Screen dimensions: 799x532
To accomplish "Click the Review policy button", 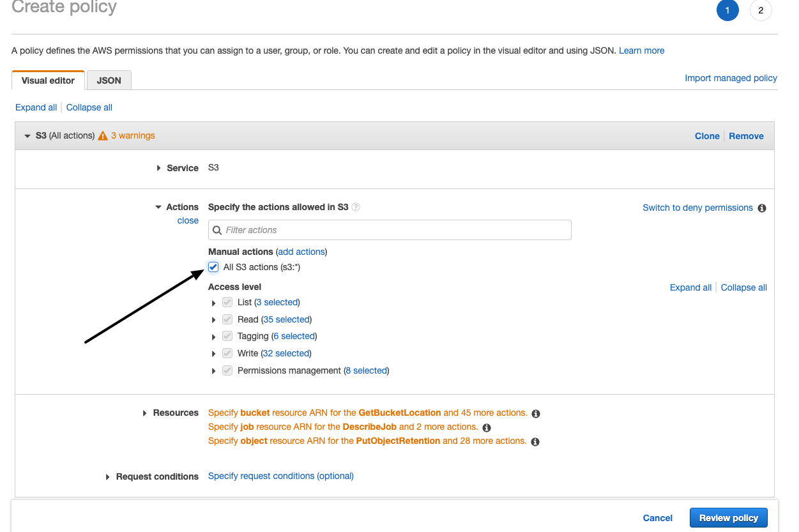I will tap(729, 518).
